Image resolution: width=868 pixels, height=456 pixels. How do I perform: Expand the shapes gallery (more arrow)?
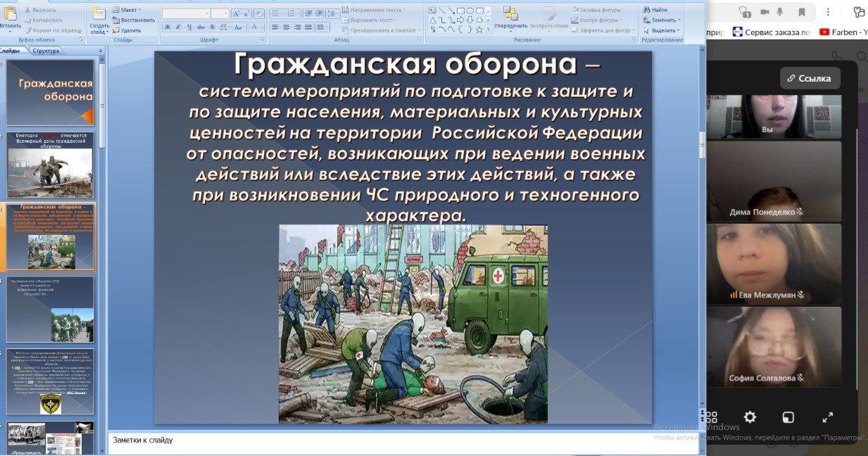[488, 30]
